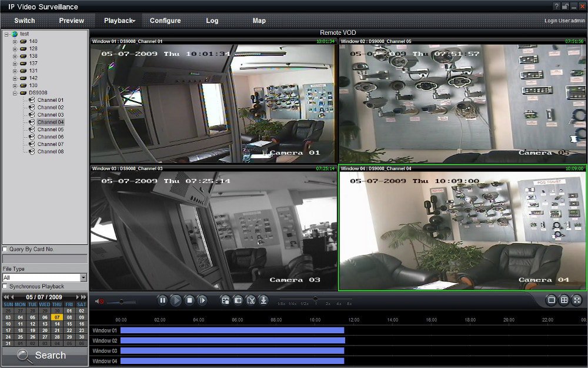Select Channel 06 in device tree
Viewport: 588px width, 368px height.
coord(51,137)
